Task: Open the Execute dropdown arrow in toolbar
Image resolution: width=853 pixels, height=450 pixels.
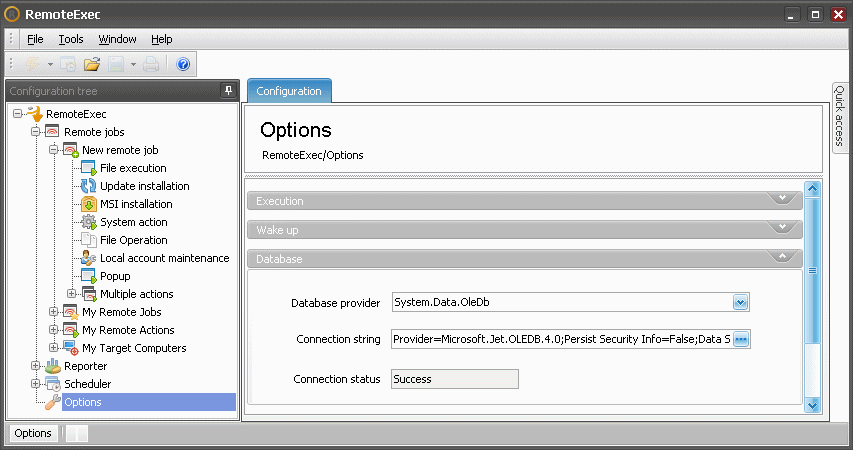Action: tap(50, 65)
